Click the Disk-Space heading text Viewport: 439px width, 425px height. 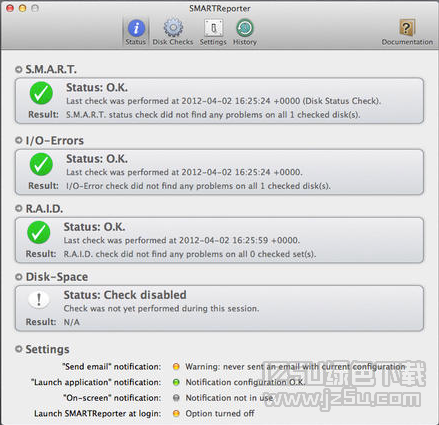pos(57,277)
